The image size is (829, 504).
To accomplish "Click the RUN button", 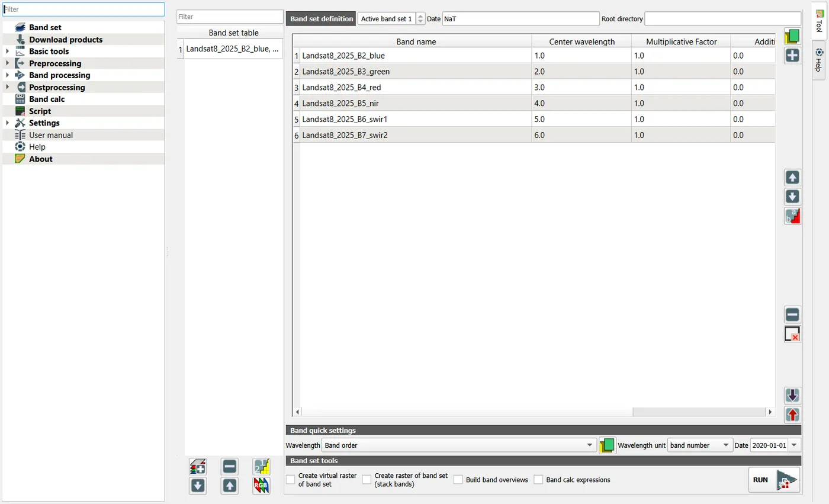I will coord(775,480).
